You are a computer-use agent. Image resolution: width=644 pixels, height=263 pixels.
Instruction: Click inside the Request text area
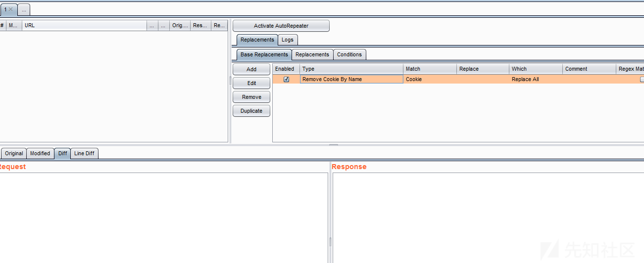163,218
